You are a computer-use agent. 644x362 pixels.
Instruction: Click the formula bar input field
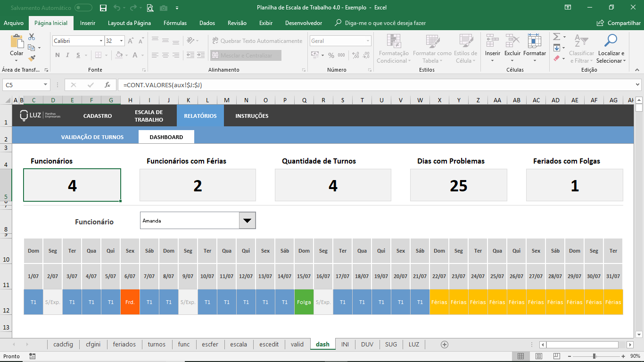click(x=376, y=85)
